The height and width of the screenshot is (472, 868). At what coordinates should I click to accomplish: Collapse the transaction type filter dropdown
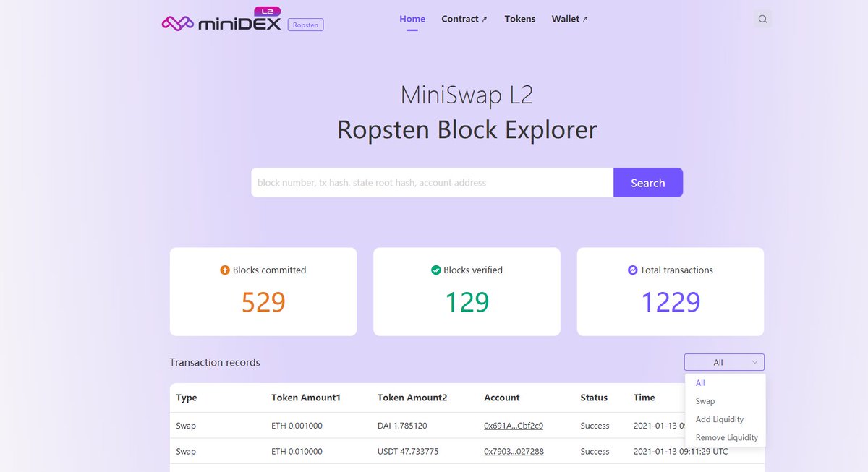[724, 362]
